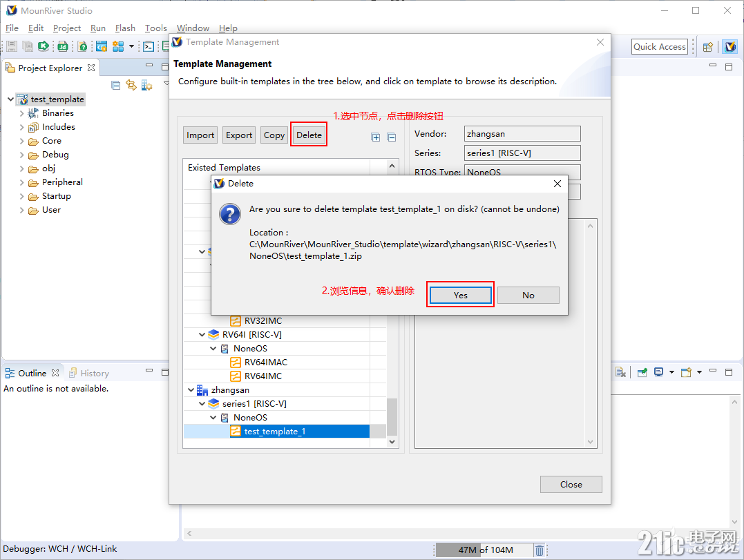Click the Series field series1 [RISC-V]

point(522,153)
